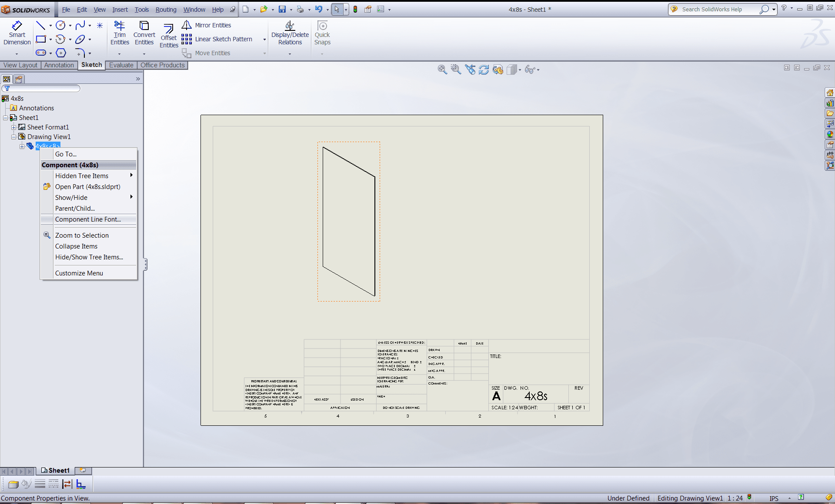Screen dimensions: 835x504
Task: Click the Rotate View icon in view toolbar
Action: click(484, 70)
